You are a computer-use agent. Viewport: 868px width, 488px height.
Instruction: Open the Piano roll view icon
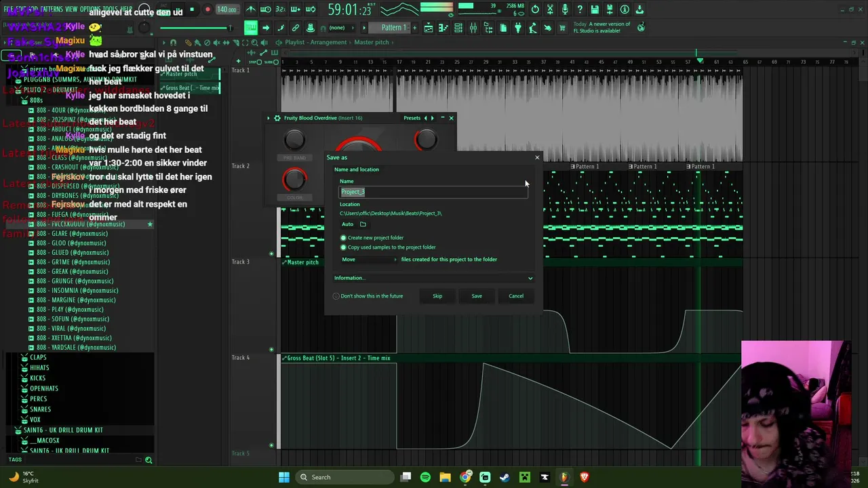click(443, 28)
